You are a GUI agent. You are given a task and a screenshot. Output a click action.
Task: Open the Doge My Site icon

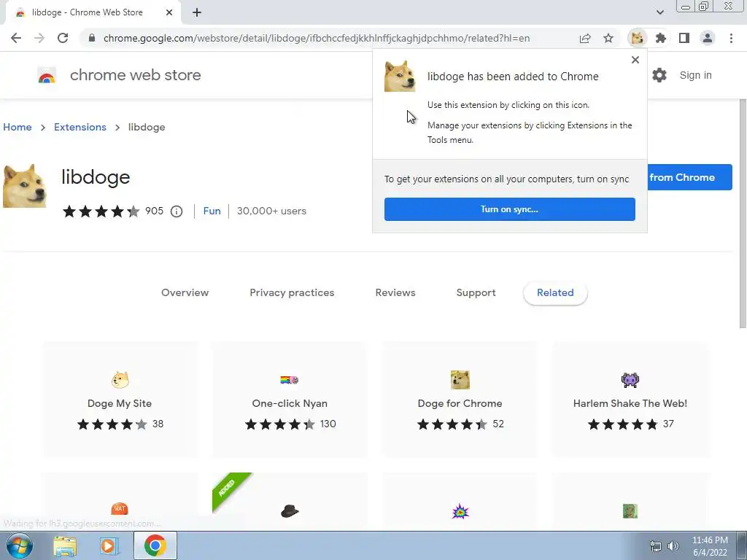[x=120, y=380]
